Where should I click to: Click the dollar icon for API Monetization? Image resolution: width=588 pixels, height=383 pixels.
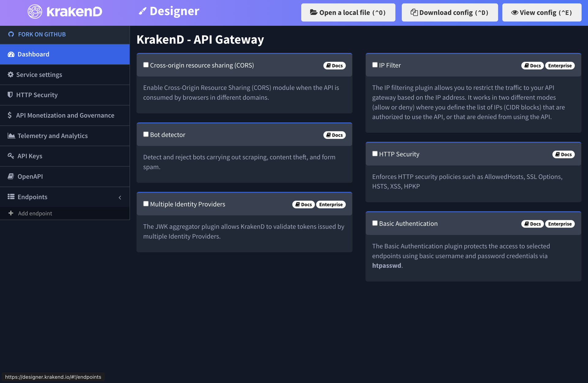click(9, 115)
